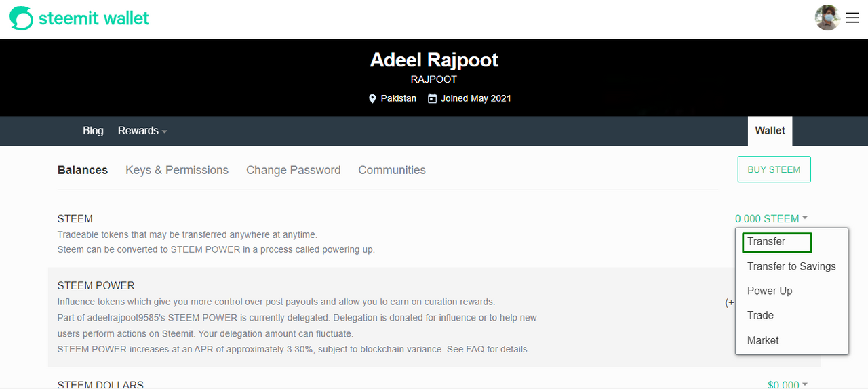Select the Wallet tab
The width and height of the screenshot is (868, 389).
pos(770,131)
